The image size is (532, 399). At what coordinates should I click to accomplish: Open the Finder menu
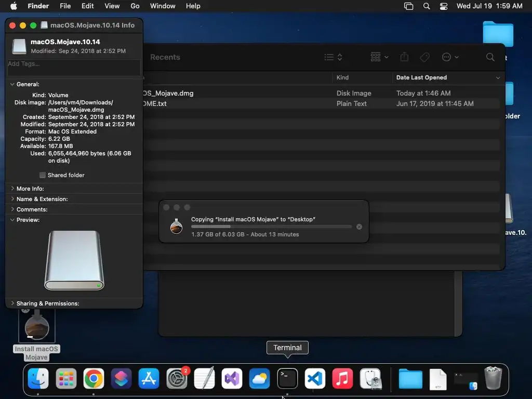(38, 6)
